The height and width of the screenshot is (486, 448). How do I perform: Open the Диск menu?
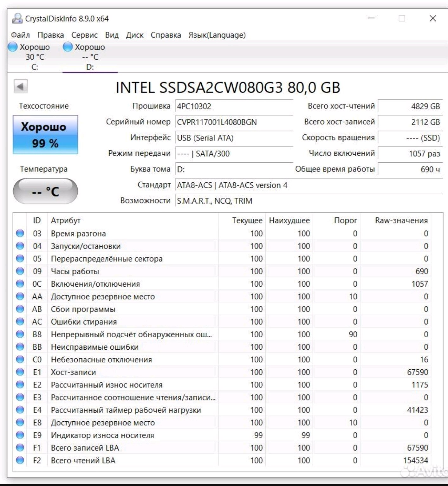coord(135,35)
